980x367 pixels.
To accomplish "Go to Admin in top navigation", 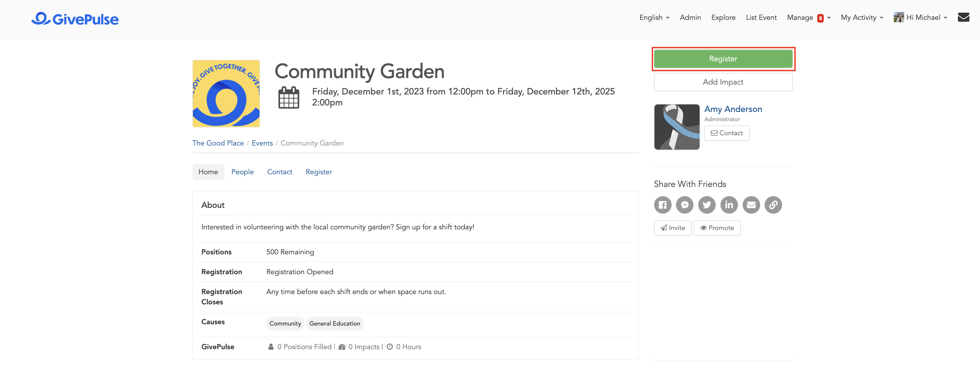I will [x=690, y=17].
